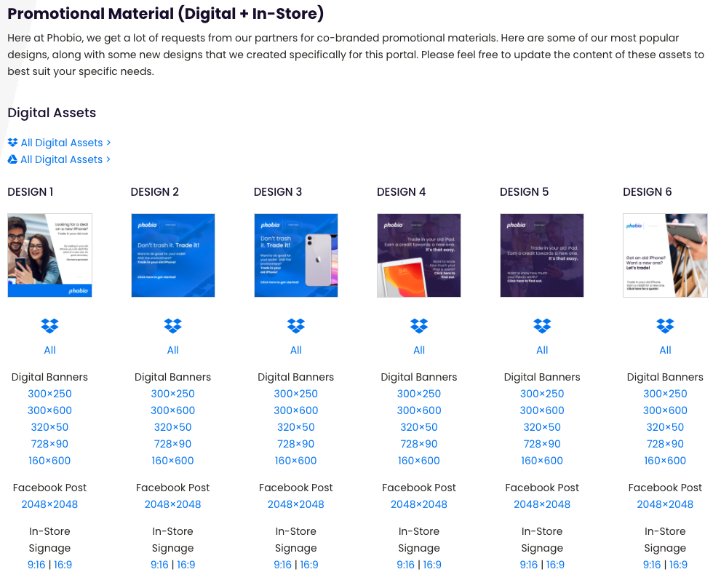This screenshot has width=721, height=588.
Task: Click Dropbox icon beside first All Digital Assets
Action: tap(12, 143)
